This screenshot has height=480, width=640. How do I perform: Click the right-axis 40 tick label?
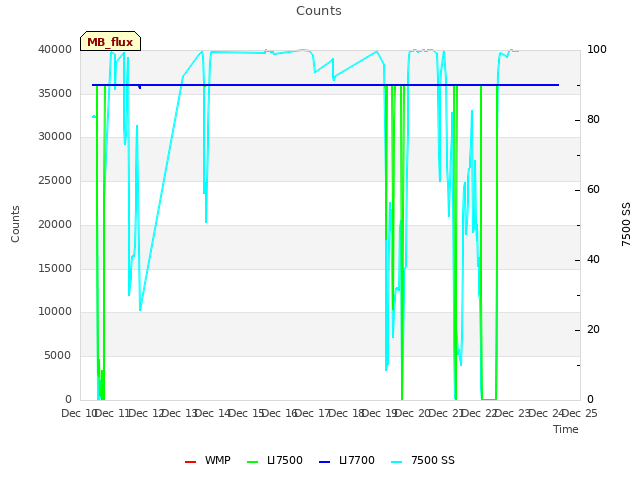tap(593, 260)
